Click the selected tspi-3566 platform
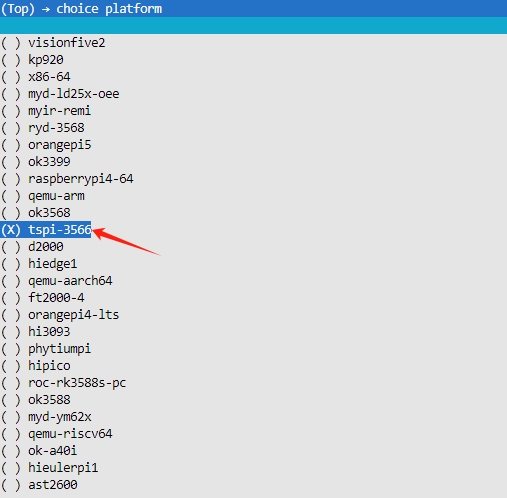 (46, 230)
